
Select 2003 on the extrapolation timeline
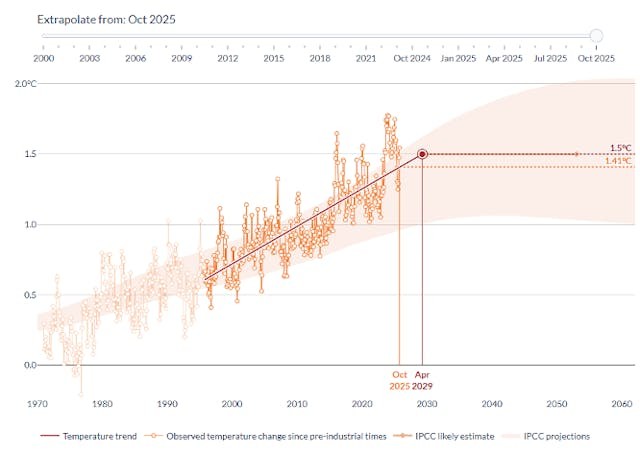(x=89, y=58)
